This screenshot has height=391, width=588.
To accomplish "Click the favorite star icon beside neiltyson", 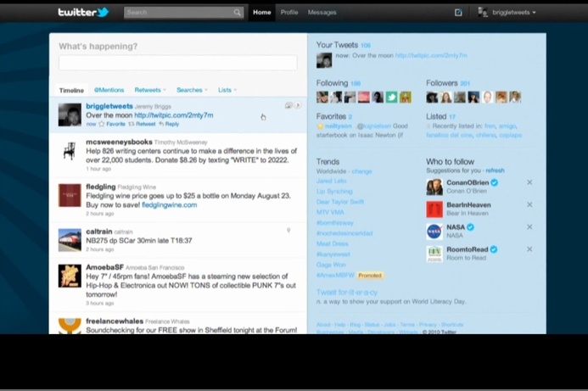I will (x=320, y=126).
